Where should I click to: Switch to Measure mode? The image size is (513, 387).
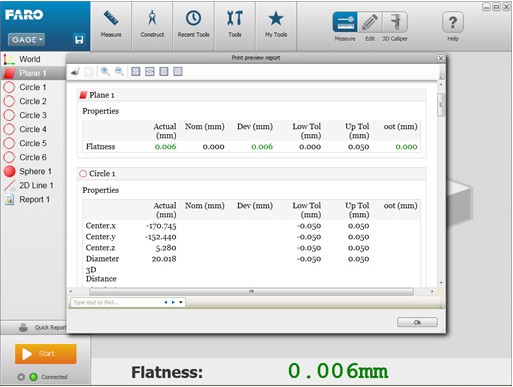(345, 22)
